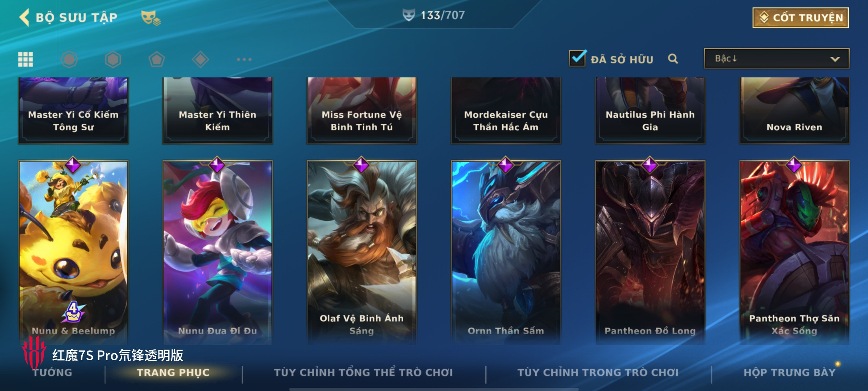Open Tùy Chỉnh Tổng Thể Trò Chơi tab
This screenshot has width=868, height=391.
363,373
